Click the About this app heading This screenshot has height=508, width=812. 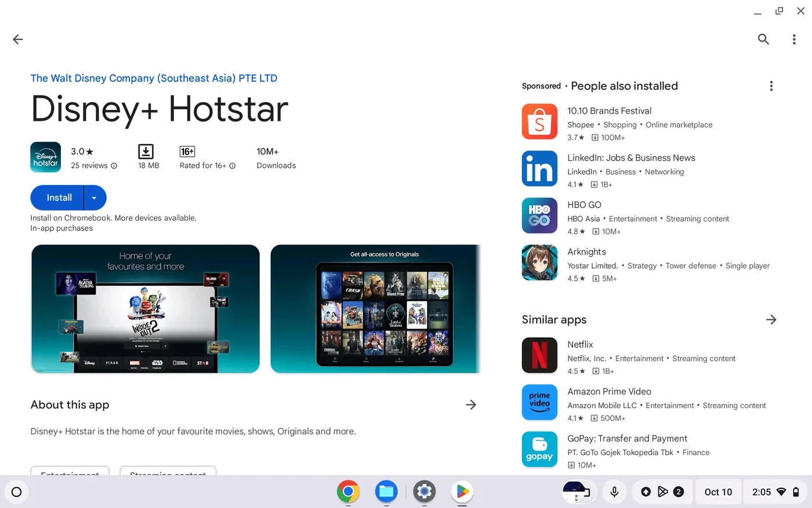point(70,405)
